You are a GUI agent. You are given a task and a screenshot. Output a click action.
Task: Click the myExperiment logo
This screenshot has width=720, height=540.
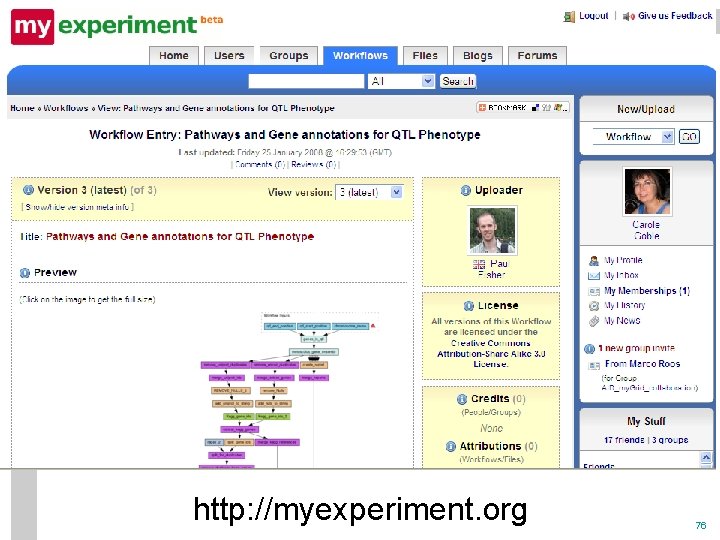[117, 26]
